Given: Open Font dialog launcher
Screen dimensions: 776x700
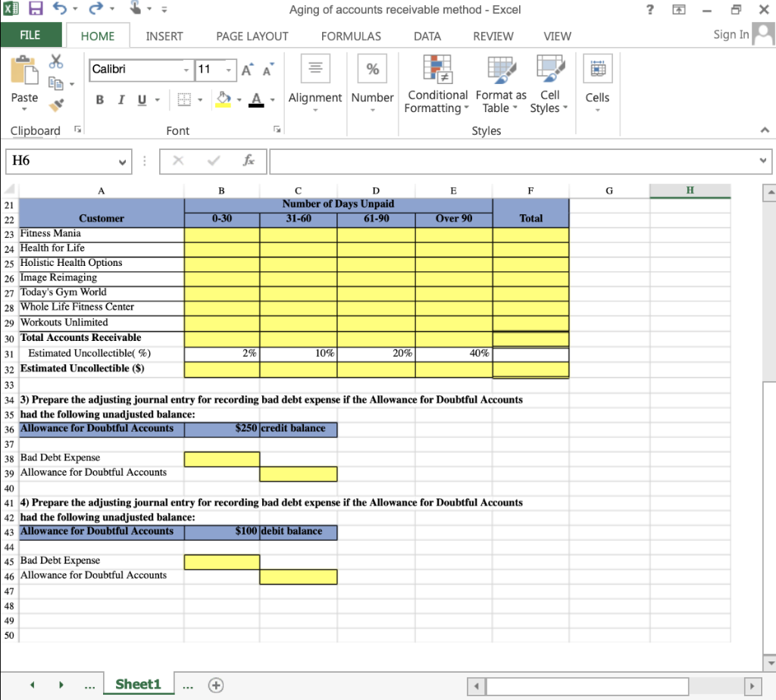Looking at the screenshot, I should coord(277,129).
